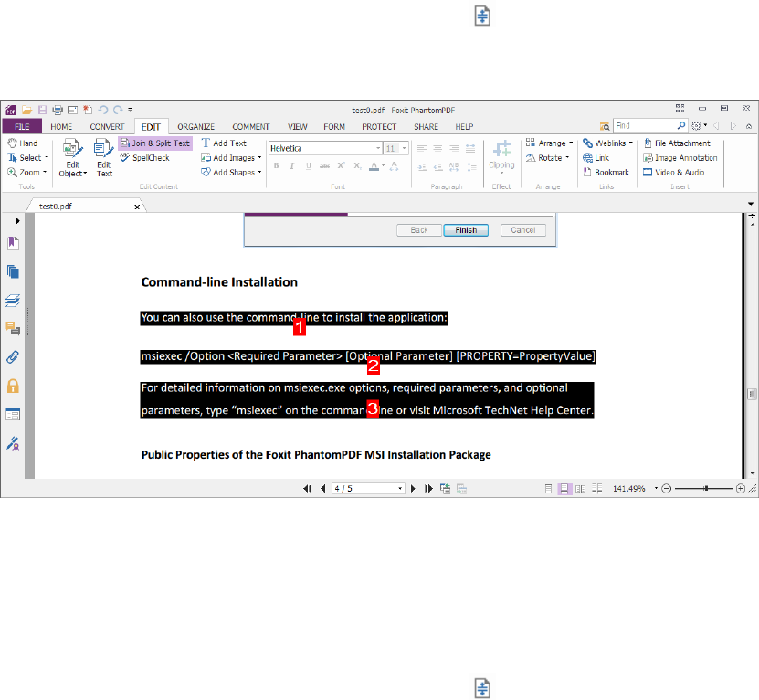Image resolution: width=759 pixels, height=700 pixels.
Task: Switch to the VIEW ribbon tab
Action: coord(297,126)
